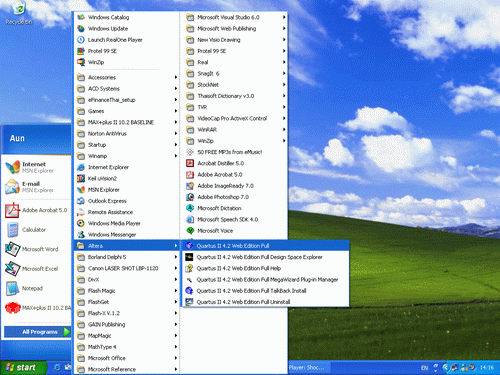This screenshot has width=500, height=375.
Task: Open E-mail MSN Explorer pinned item
Action: [37, 187]
